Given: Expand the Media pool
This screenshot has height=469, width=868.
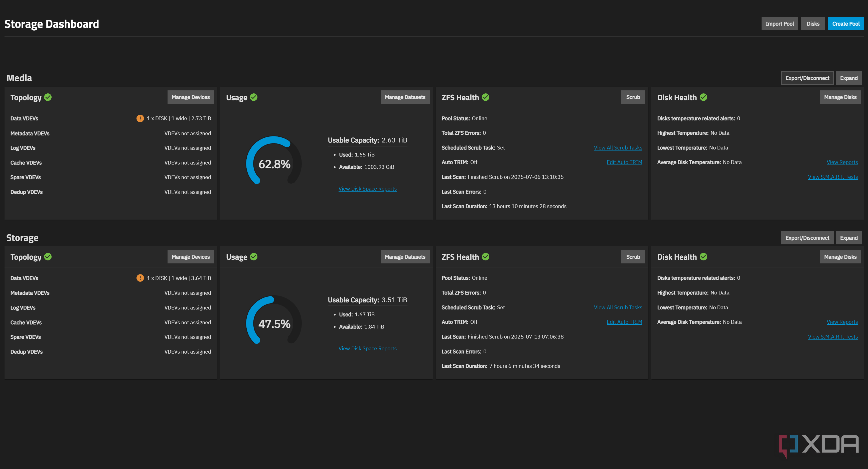Looking at the screenshot, I should tap(849, 78).
